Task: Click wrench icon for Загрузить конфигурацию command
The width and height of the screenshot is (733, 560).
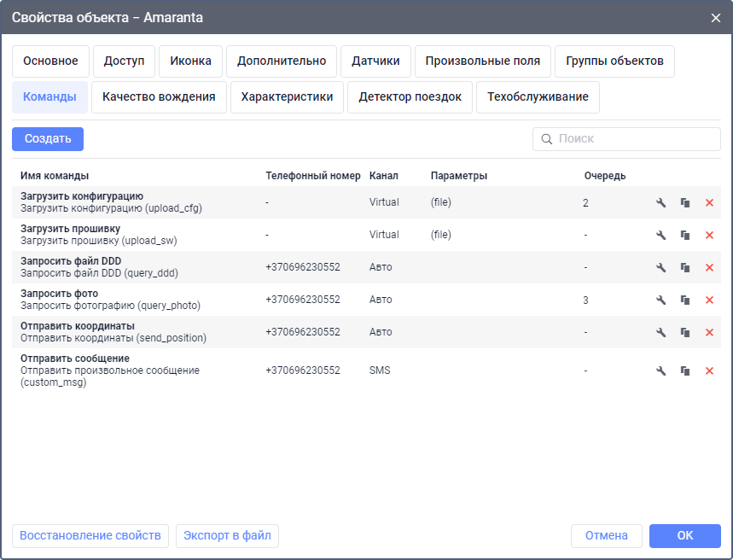Action: click(x=660, y=202)
